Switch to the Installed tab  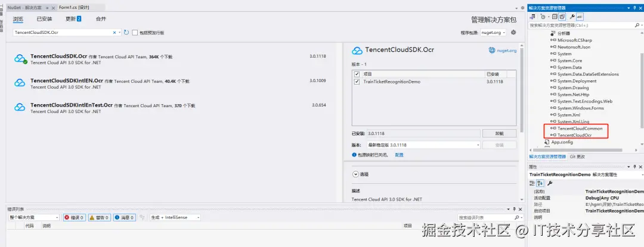click(x=44, y=19)
